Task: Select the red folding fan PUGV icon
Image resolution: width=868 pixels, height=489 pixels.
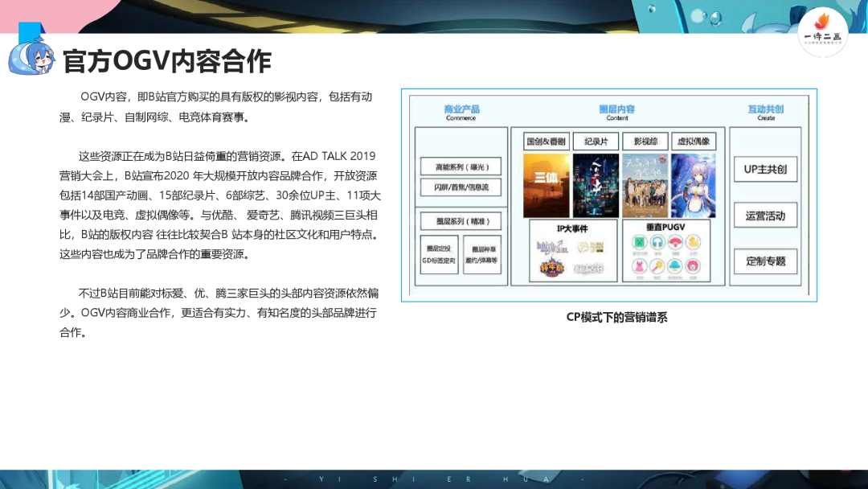Action: coord(675,243)
